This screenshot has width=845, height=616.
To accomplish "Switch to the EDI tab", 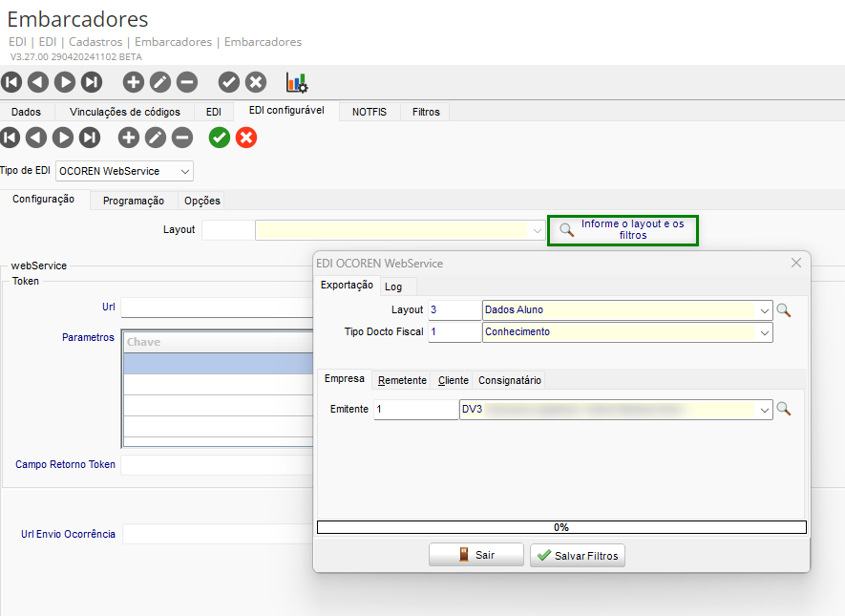I will [x=214, y=112].
